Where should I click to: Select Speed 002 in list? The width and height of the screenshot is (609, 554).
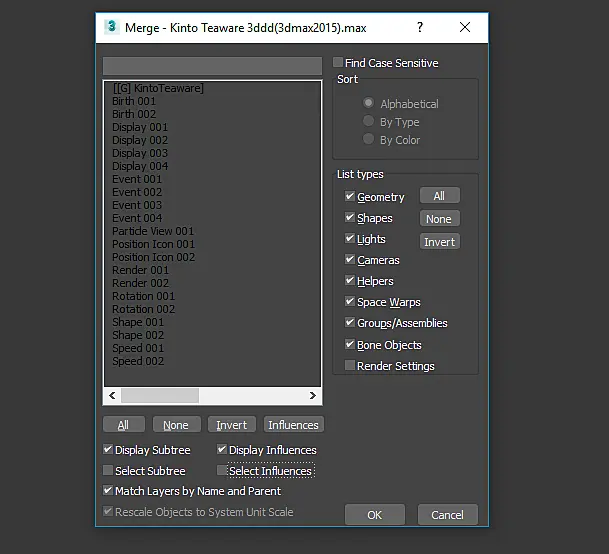tap(138, 361)
